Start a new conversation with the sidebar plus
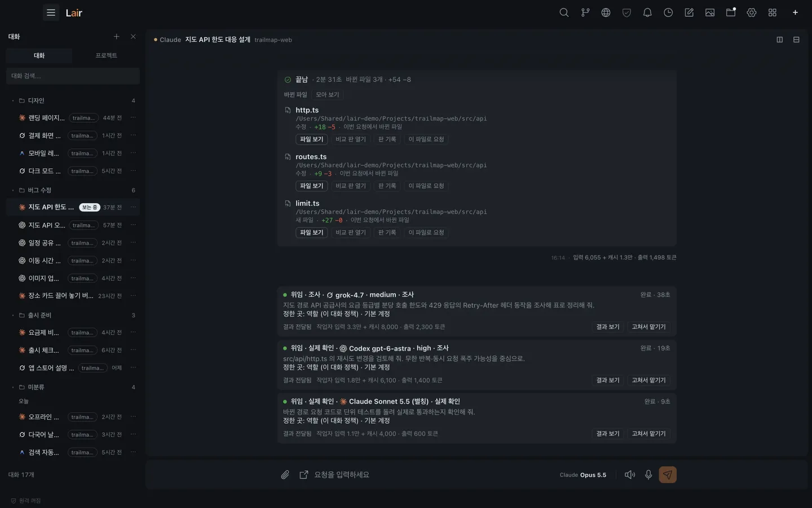Viewport: 812px width, 508px height. (x=117, y=37)
